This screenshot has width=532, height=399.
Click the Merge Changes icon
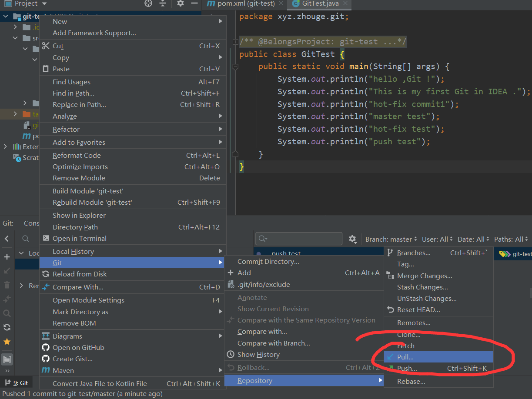click(x=390, y=276)
